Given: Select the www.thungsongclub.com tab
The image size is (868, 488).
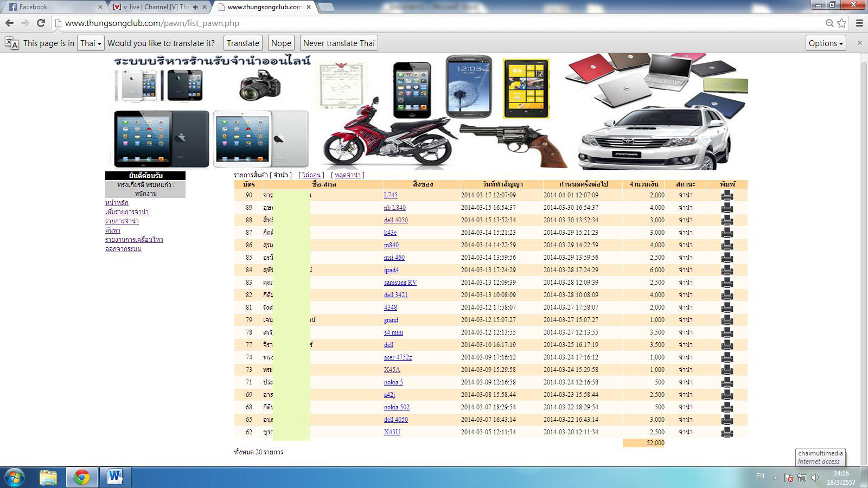Looking at the screenshot, I should pyautogui.click(x=264, y=7).
